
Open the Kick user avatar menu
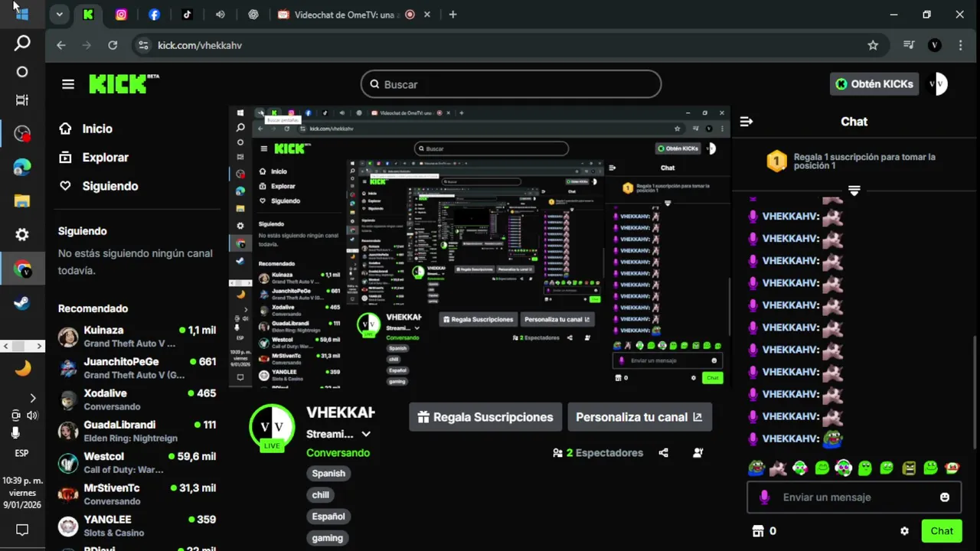click(937, 84)
